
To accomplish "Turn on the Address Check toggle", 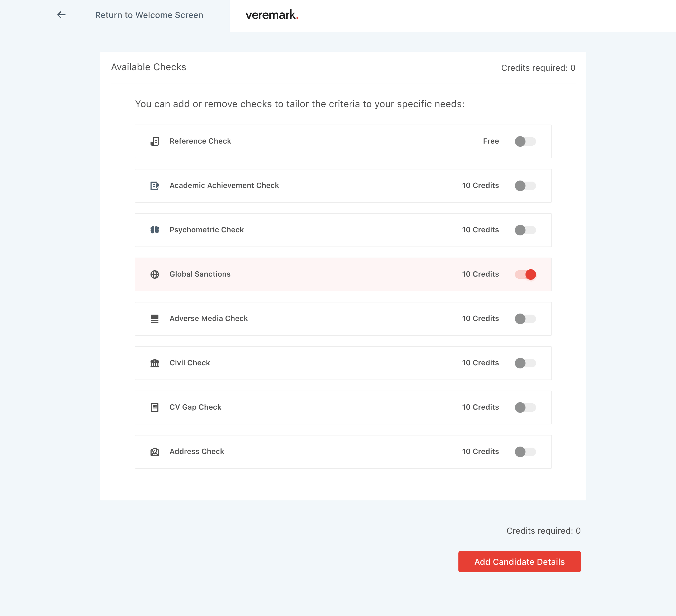I will coord(525,452).
